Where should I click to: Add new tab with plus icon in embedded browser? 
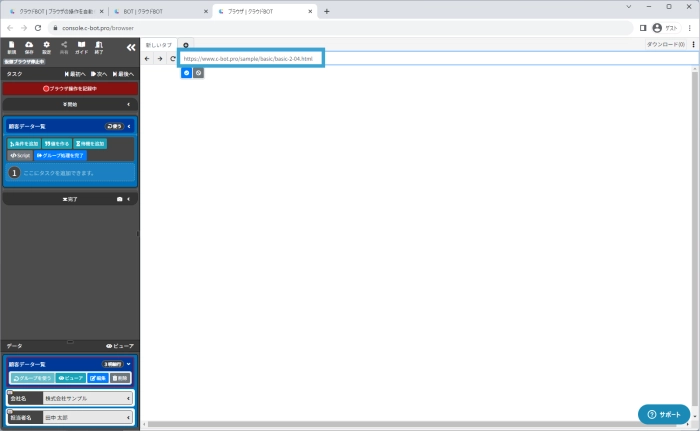point(186,45)
